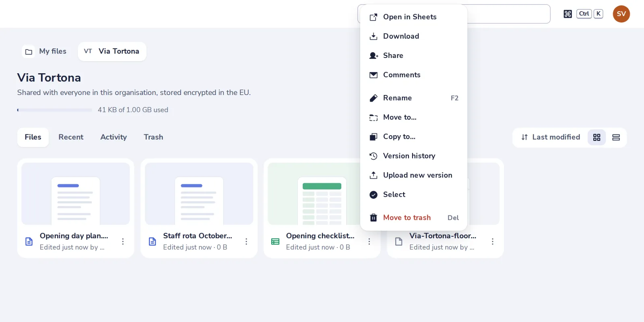Open the Recent tab

(71, 137)
